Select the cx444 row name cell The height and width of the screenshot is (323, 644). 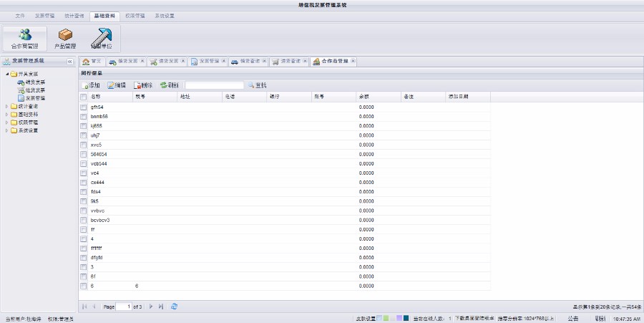110,183
